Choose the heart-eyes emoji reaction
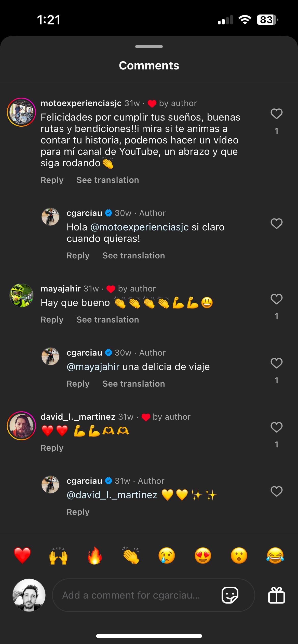Screen dimensions: 298x644 pyautogui.click(x=203, y=555)
